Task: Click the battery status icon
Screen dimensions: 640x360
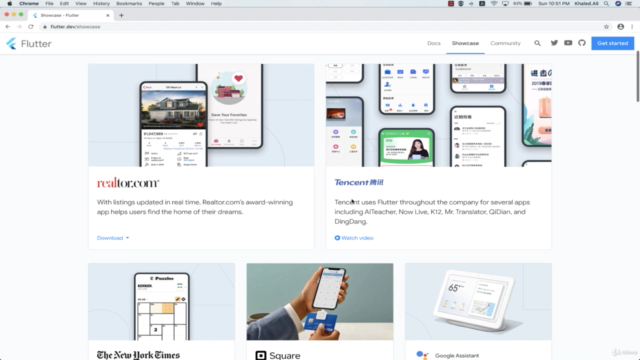Action: coord(528,4)
